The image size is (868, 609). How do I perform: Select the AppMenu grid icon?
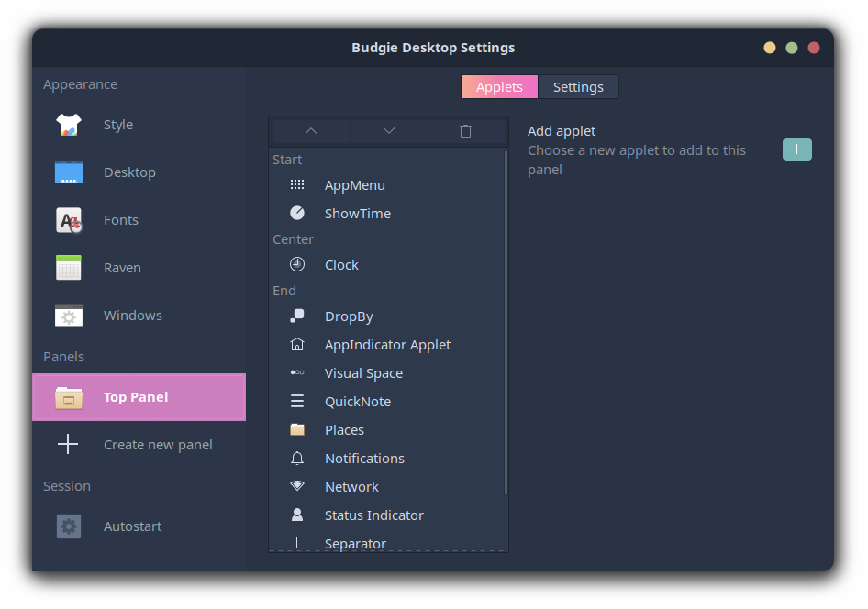[x=297, y=185]
